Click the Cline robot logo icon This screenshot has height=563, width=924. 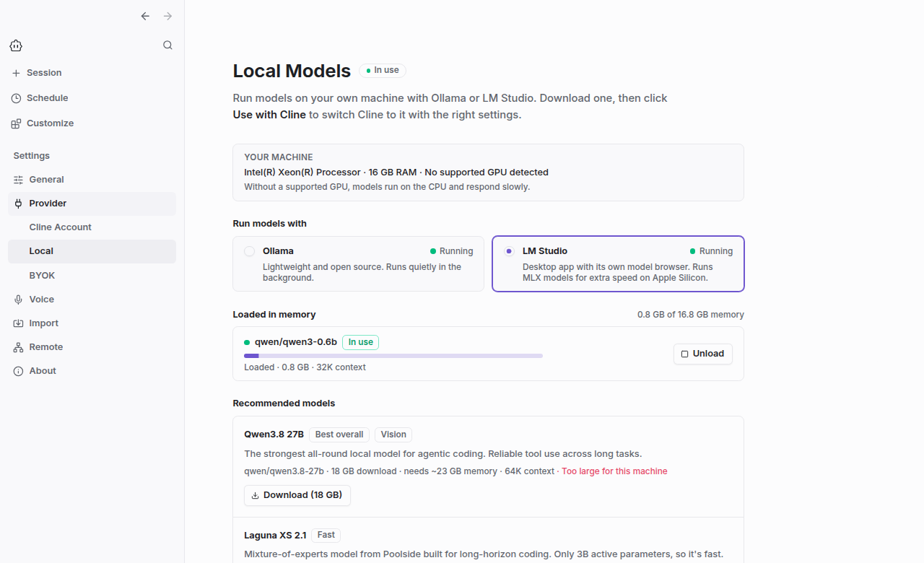click(16, 45)
